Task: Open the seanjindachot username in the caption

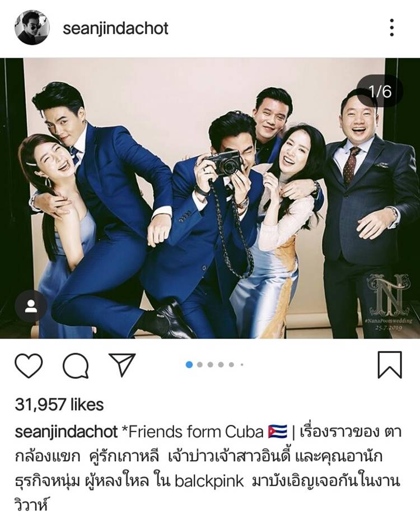Action: [66, 432]
